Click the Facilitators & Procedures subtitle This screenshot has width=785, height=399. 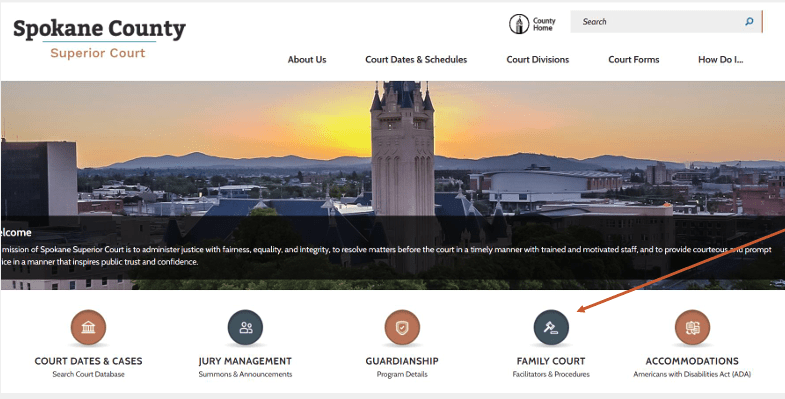(x=551, y=374)
